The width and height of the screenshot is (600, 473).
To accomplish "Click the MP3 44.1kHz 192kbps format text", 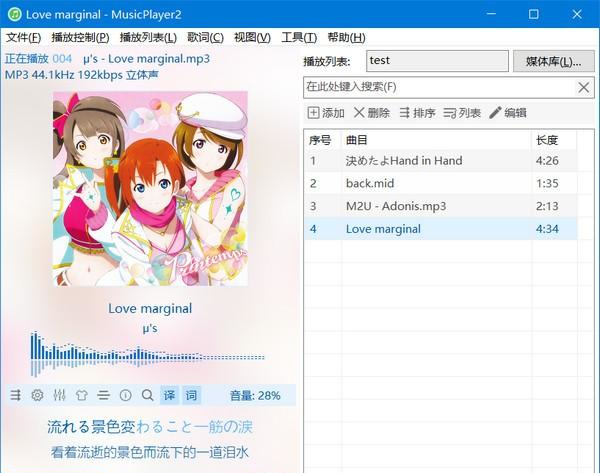I will click(82, 75).
